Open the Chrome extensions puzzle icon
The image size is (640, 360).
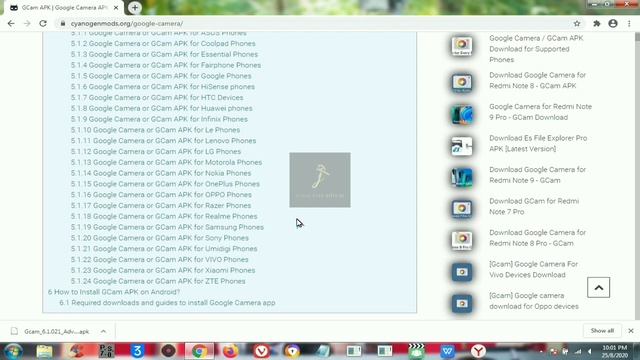click(597, 24)
